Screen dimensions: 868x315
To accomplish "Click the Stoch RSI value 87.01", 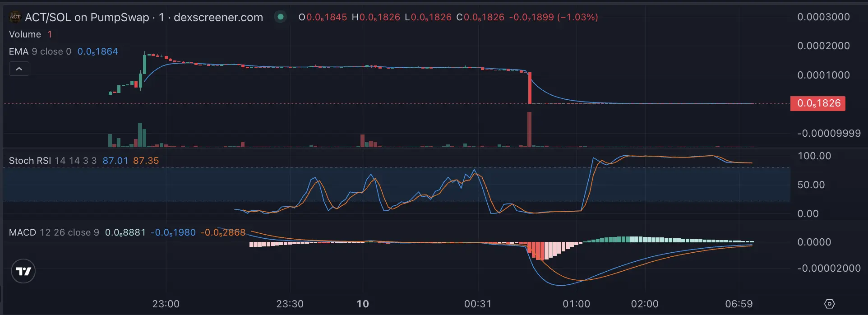I will point(115,161).
